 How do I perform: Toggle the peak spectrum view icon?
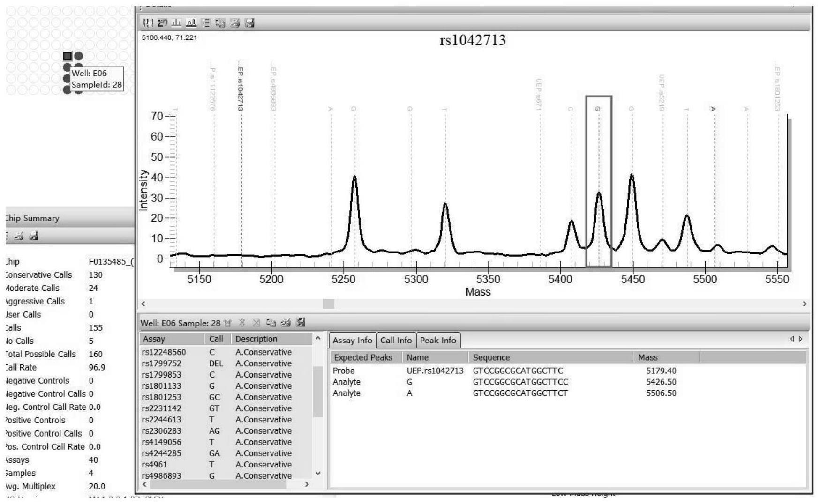point(191,22)
